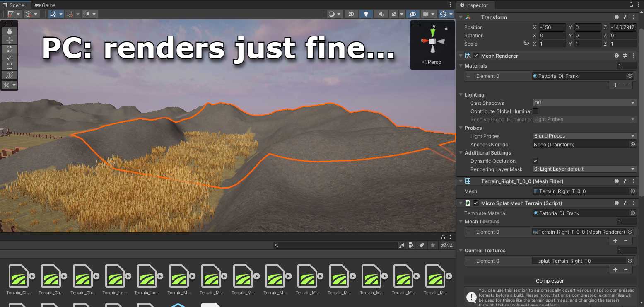Enable the Cast Shadows setting
Viewport: 644px width, 307px height.
pyautogui.click(x=584, y=103)
